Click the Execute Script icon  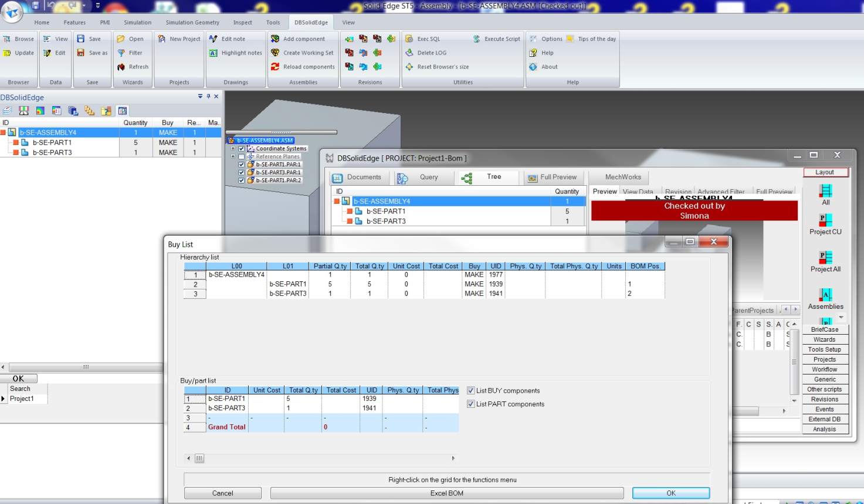pyautogui.click(x=477, y=39)
